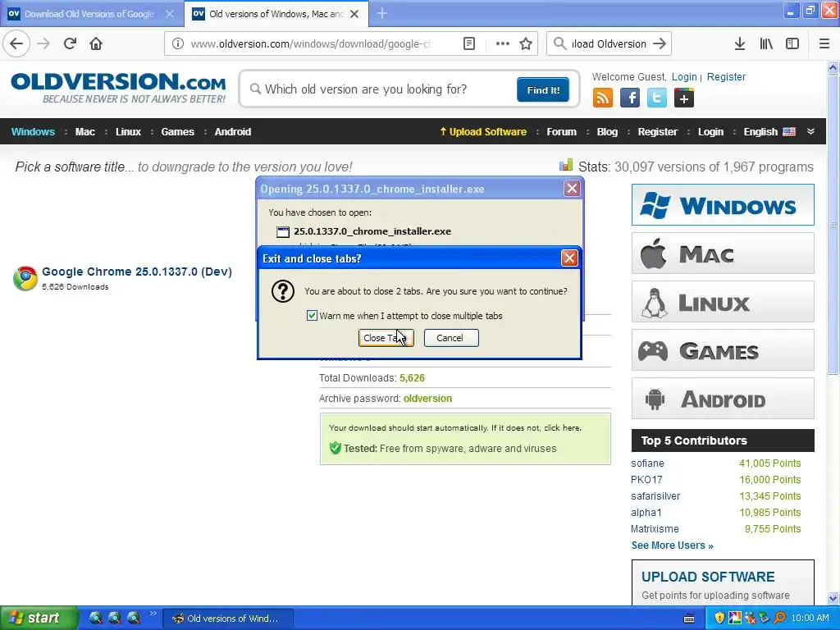Open page actions three-dot menu

503,43
